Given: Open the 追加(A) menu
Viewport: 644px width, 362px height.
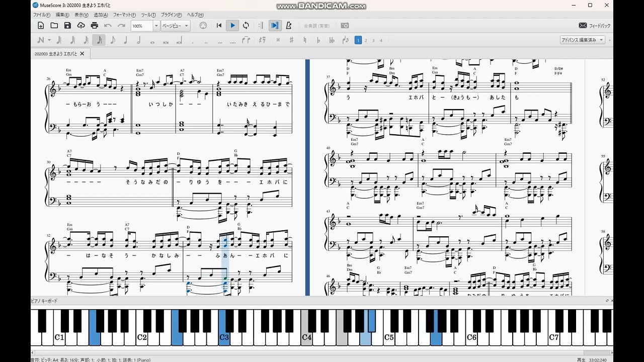Looking at the screenshot, I should click(x=101, y=15).
